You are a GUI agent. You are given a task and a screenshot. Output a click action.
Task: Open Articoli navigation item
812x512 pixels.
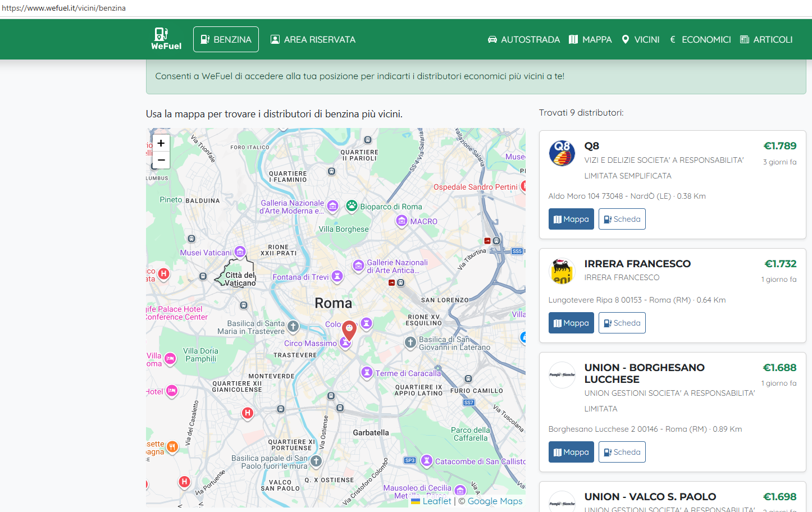[x=767, y=39]
